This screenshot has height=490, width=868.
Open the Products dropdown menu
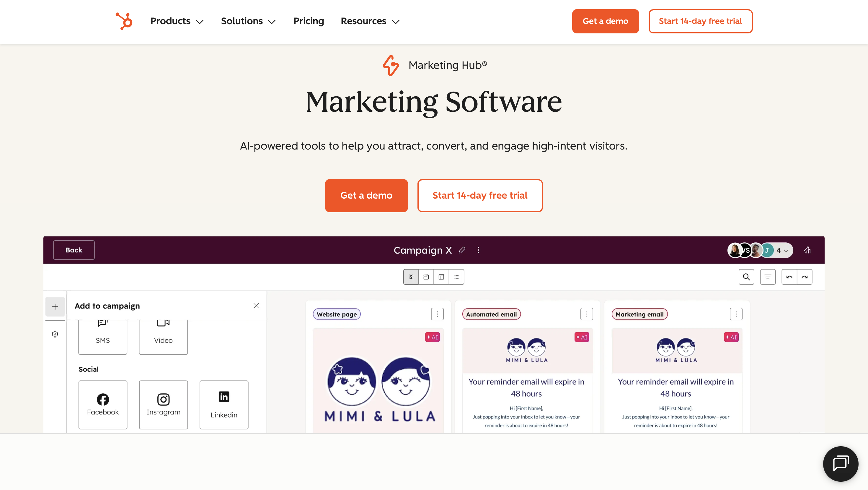(177, 21)
